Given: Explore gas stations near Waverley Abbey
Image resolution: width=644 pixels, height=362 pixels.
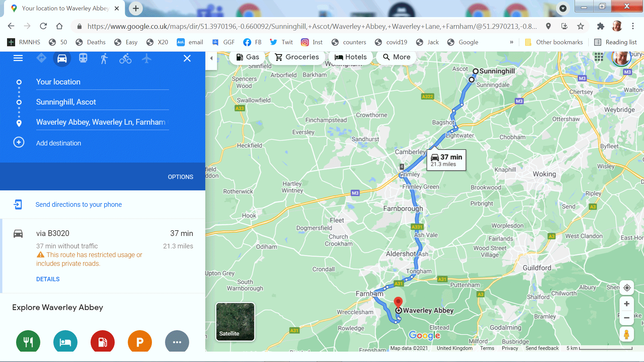Looking at the screenshot, I should pos(103,341).
